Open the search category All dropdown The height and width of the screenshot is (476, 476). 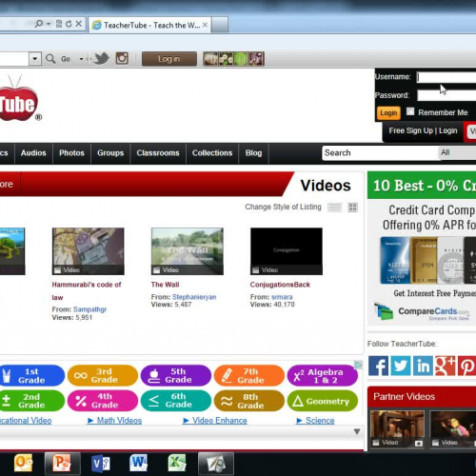(457, 152)
